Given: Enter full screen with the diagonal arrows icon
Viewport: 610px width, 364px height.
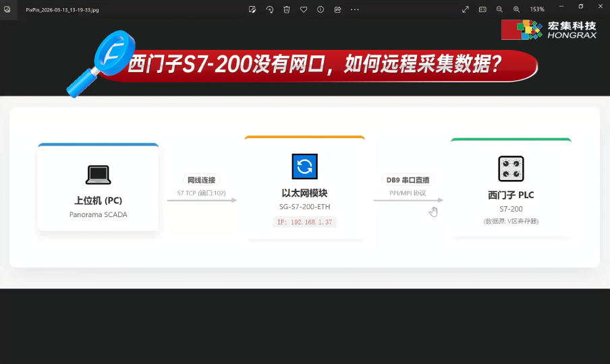Looking at the screenshot, I should click(466, 9).
